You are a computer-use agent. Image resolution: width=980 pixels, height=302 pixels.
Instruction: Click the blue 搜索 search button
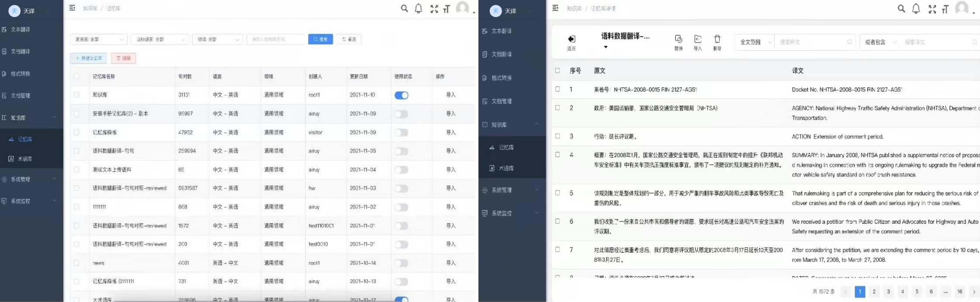coord(320,39)
